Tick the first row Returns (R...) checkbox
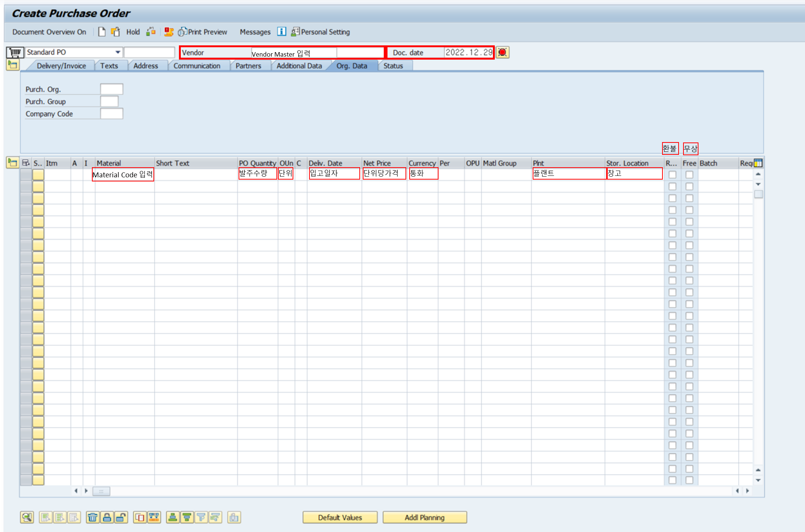Screen dimensions: 805x532 672,175
